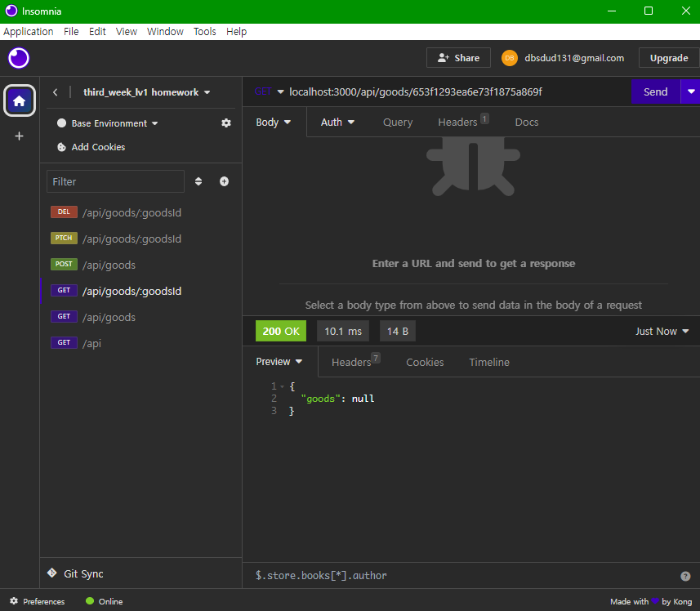Select the GET /api/goods request
The height and width of the screenshot is (611, 700).
click(140, 317)
